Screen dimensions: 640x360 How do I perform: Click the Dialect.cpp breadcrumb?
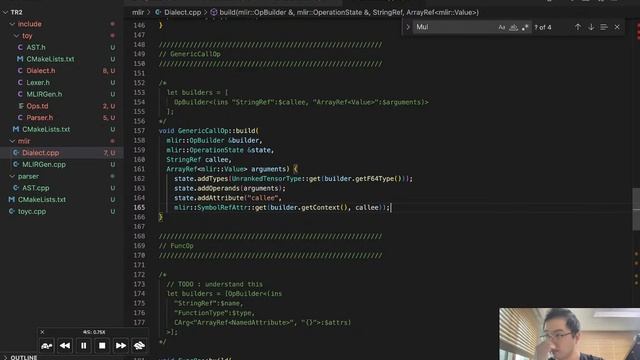[x=182, y=12]
